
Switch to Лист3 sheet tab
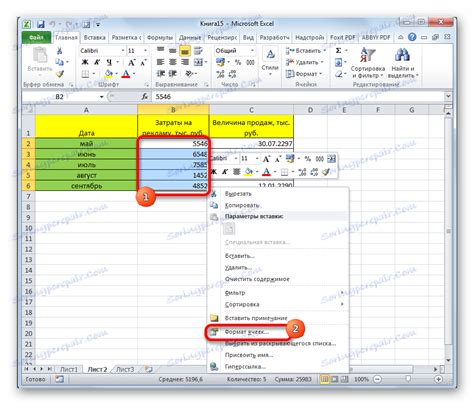click(125, 369)
